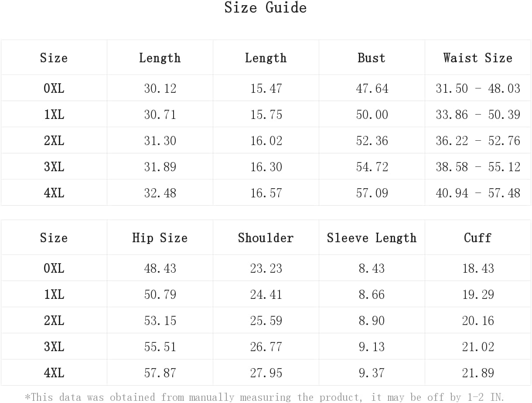
Task: Select the Cuff column header
Action: (x=478, y=238)
